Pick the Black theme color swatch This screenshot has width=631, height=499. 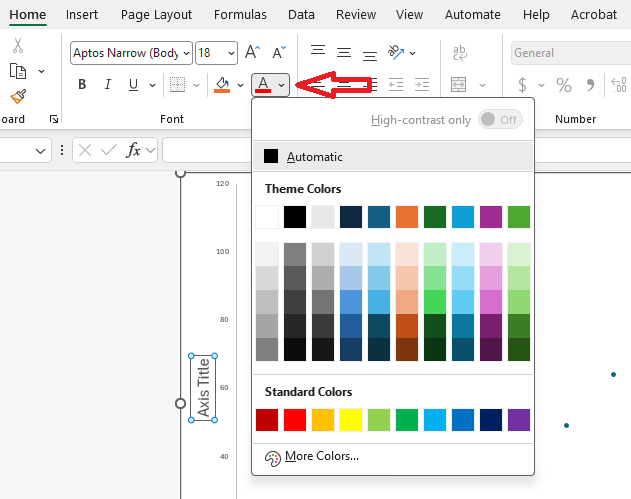[295, 217]
